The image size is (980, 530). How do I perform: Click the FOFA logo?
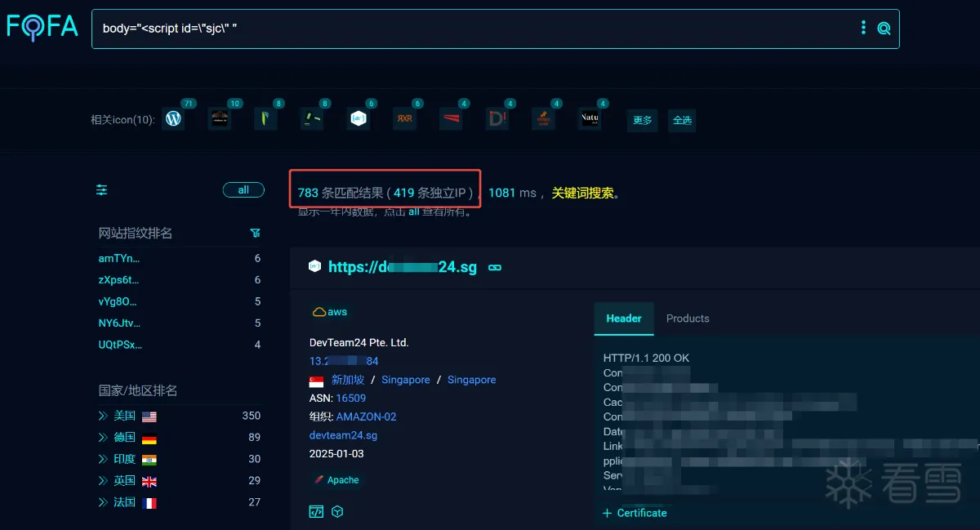pyautogui.click(x=42, y=27)
